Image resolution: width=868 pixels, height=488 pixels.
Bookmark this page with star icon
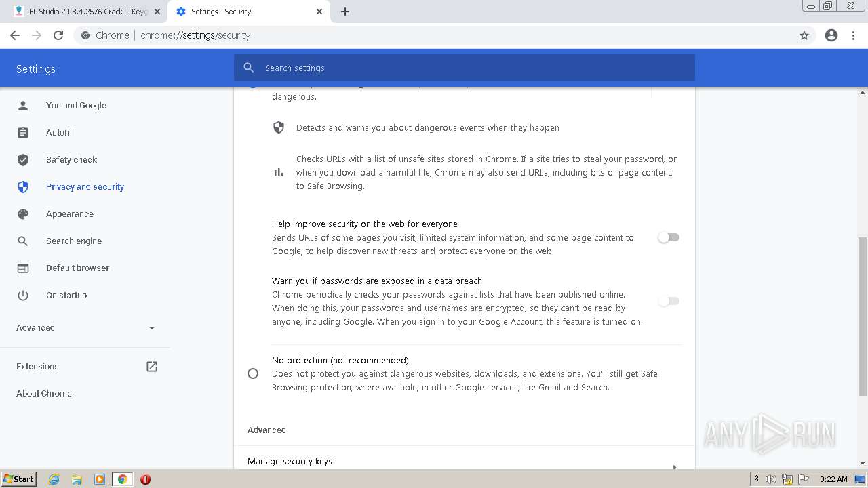coord(804,35)
